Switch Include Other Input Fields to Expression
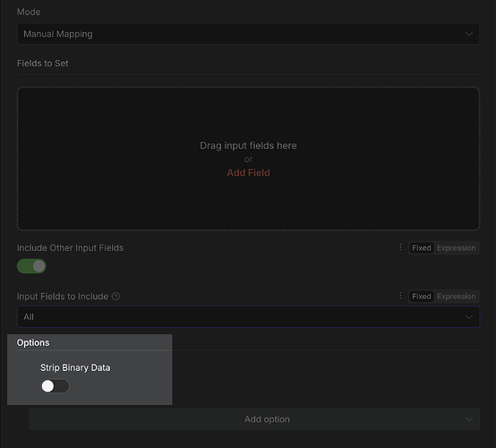Image resolution: width=496 pixels, height=448 pixels. tap(456, 248)
